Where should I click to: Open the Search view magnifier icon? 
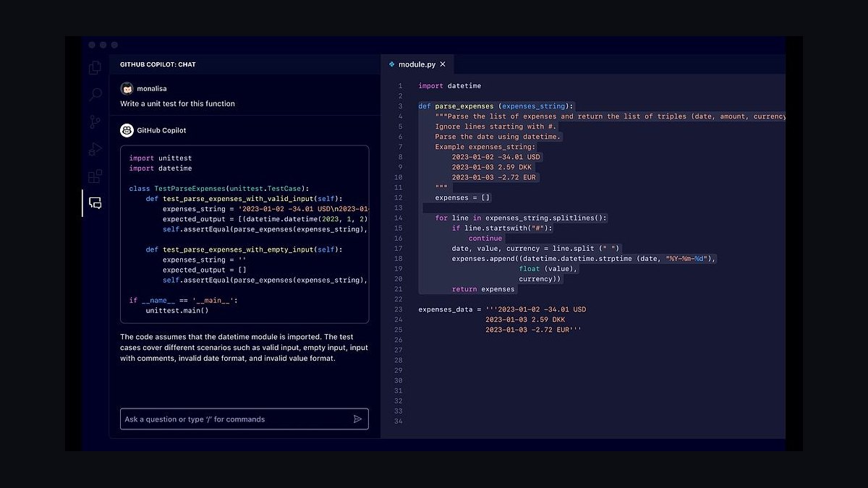(95, 95)
